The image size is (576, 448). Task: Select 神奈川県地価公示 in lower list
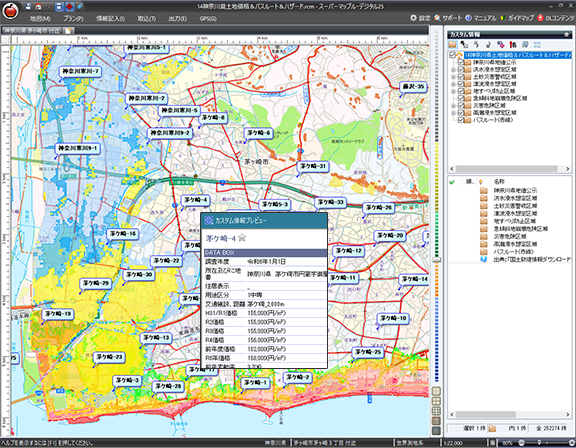515,190
